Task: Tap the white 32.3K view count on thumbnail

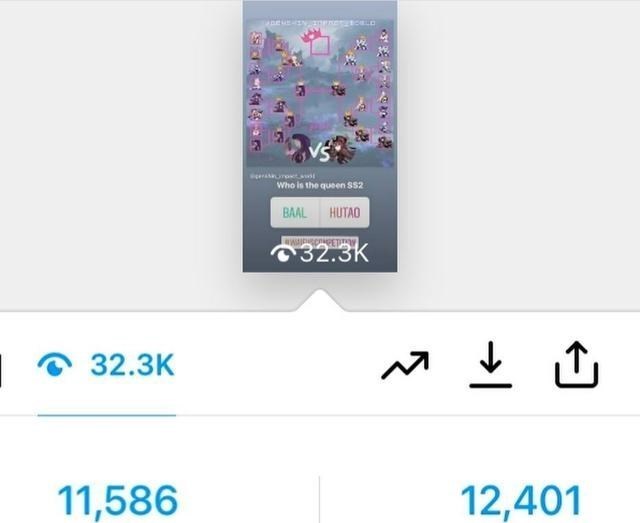Action: pyautogui.click(x=334, y=253)
